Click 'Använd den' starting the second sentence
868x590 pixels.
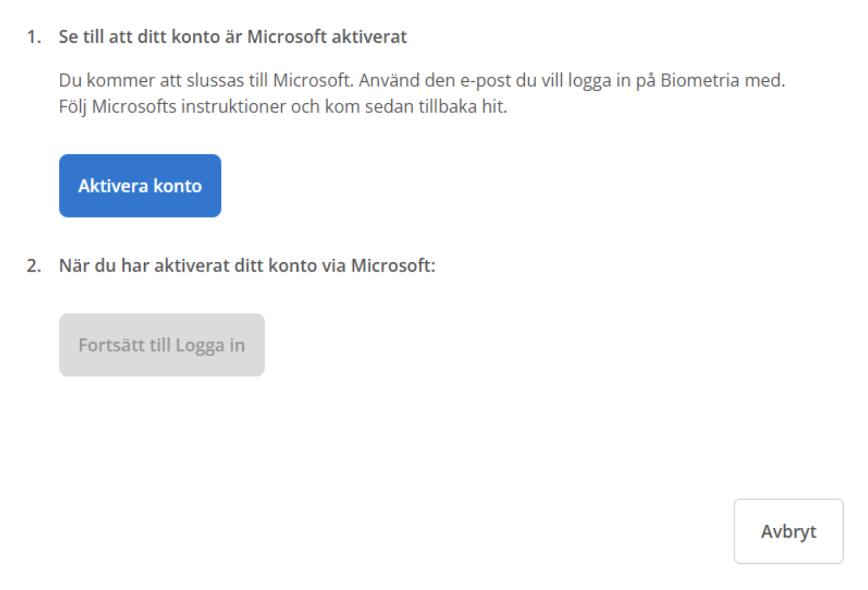coord(407,80)
